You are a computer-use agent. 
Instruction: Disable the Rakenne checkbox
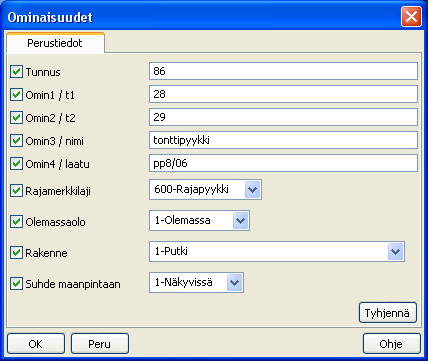(x=16, y=253)
